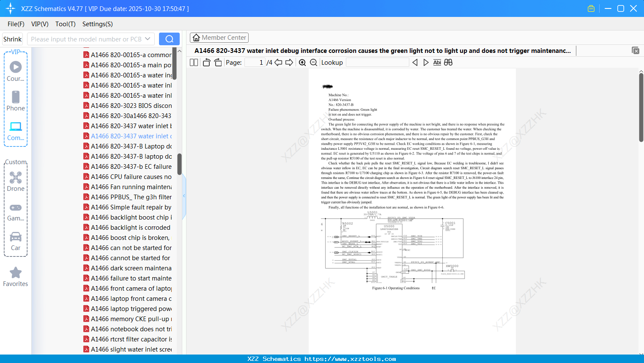Open 'A1466 memory CKE pull-up' file
Image resolution: width=644 pixels, height=363 pixels.
pyautogui.click(x=127, y=319)
